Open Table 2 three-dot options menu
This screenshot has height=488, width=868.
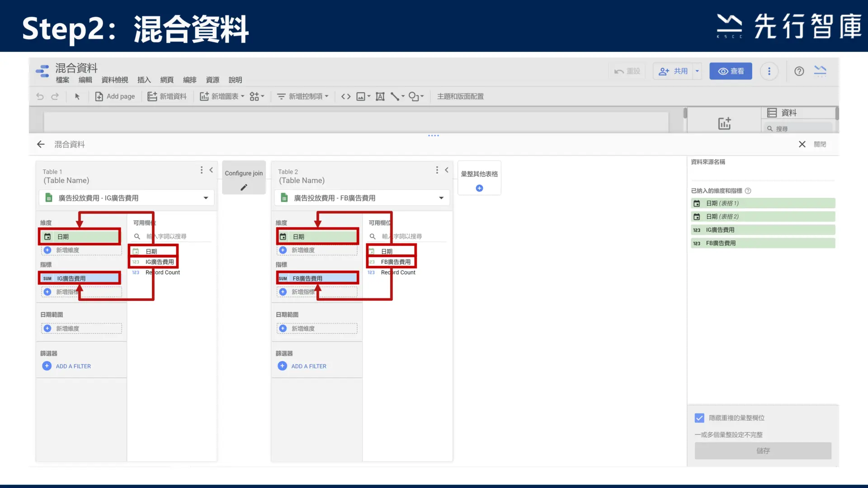coord(437,170)
